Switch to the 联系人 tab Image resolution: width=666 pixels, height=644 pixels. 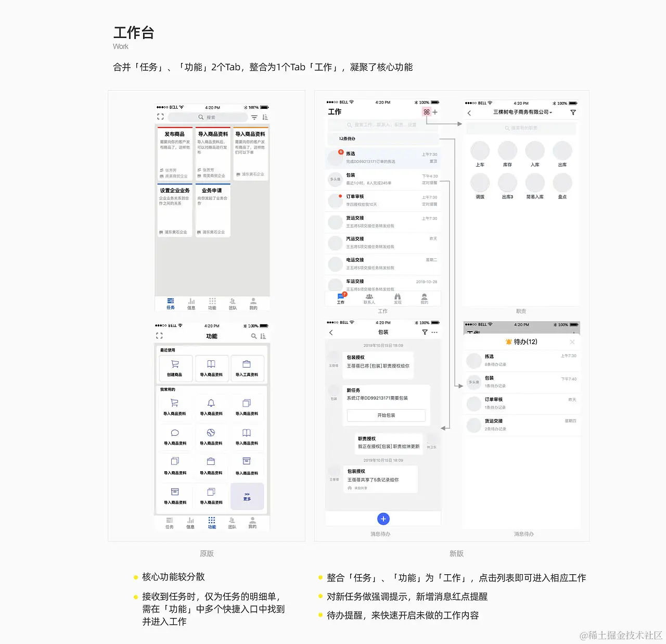369,298
